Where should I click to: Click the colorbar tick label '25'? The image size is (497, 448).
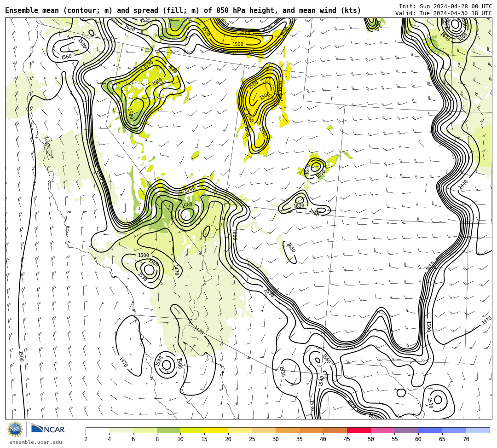pyautogui.click(x=252, y=439)
